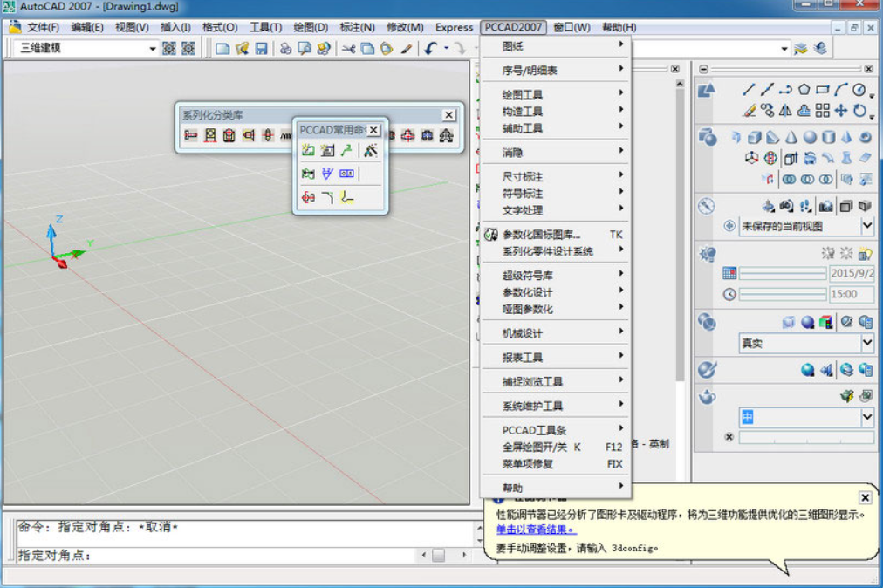Save the drawing with the floppy icon
Viewport: 883px width, 588px height.
(261, 49)
